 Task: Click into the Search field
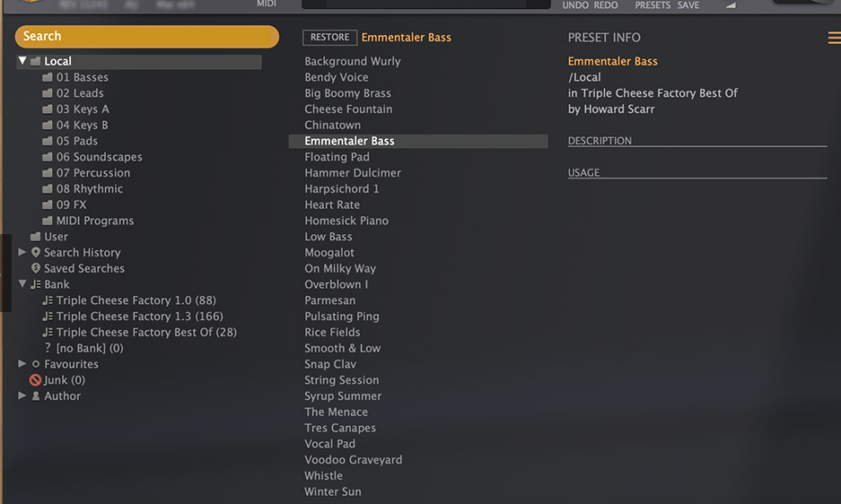pyautogui.click(x=147, y=37)
